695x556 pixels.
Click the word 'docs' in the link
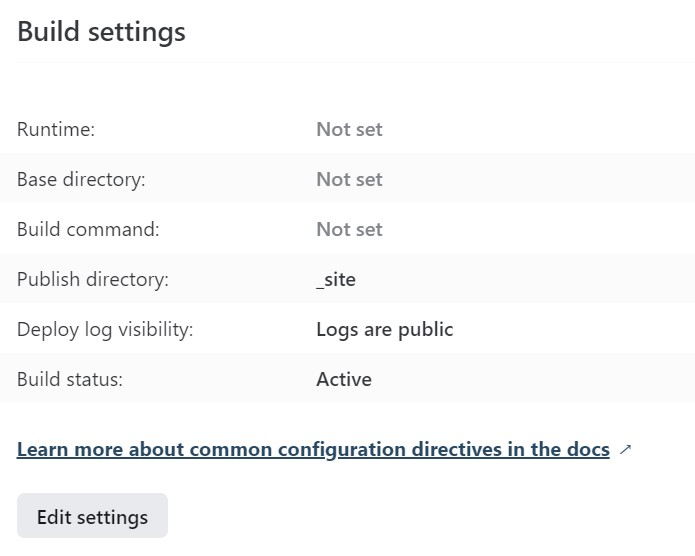[588, 450]
